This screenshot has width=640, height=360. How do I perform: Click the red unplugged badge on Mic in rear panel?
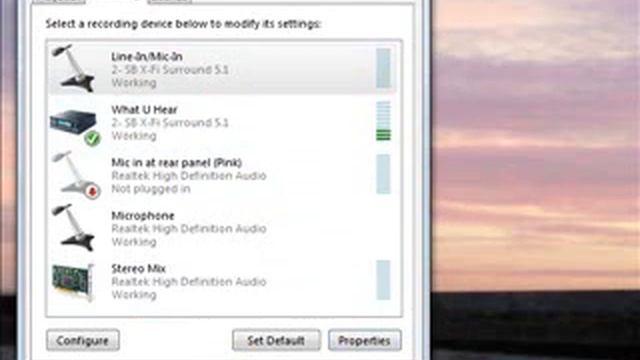93,191
